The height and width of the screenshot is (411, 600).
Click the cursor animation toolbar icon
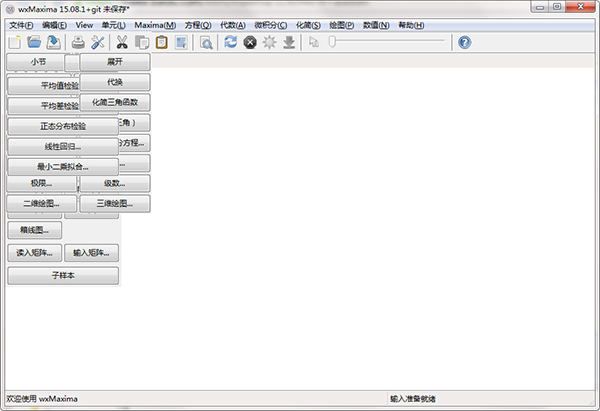click(x=314, y=42)
